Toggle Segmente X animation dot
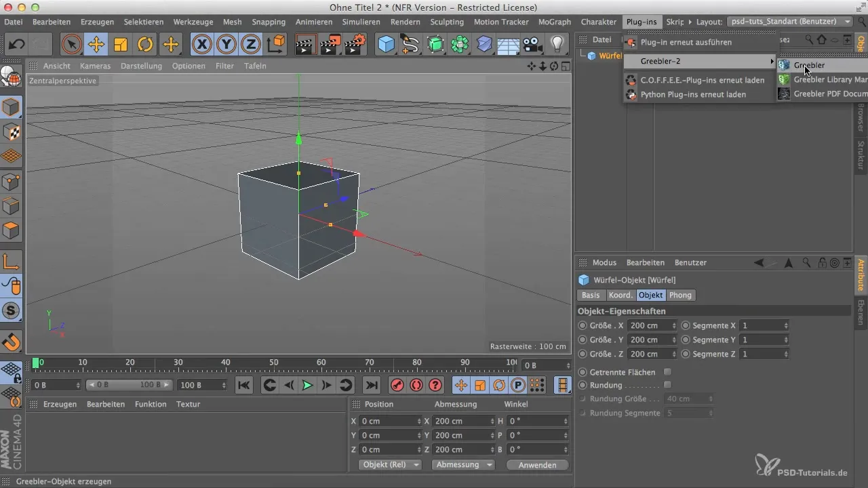The image size is (868, 488). point(686,325)
